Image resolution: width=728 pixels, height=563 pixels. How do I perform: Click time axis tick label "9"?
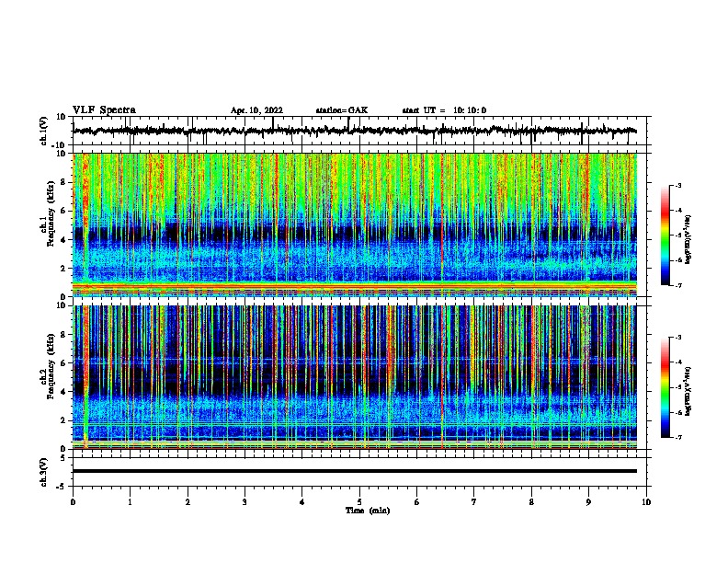pos(588,502)
